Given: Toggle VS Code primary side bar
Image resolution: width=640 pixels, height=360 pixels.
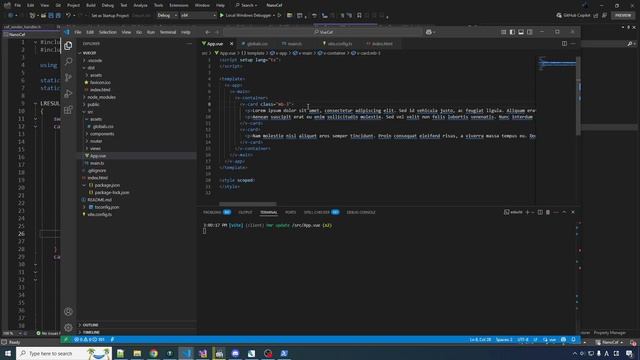Looking at the screenshot, I should (x=512, y=32).
